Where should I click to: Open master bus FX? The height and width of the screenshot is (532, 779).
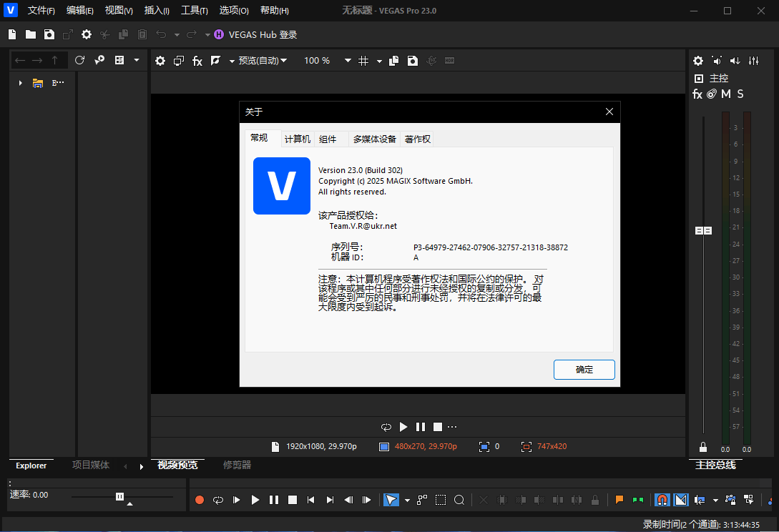[x=697, y=94]
